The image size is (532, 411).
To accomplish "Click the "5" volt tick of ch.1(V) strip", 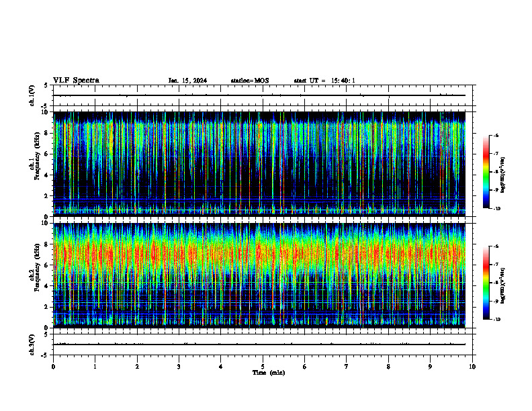I will [x=46, y=85].
